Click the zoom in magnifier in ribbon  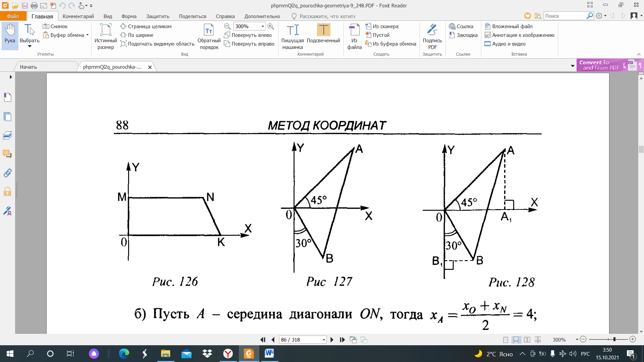pyautogui.click(x=271, y=26)
